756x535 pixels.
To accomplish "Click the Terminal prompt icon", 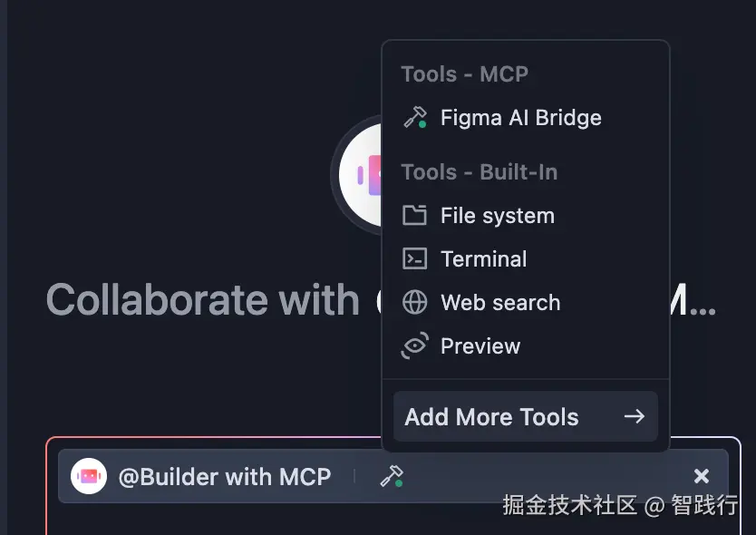I will [414, 258].
